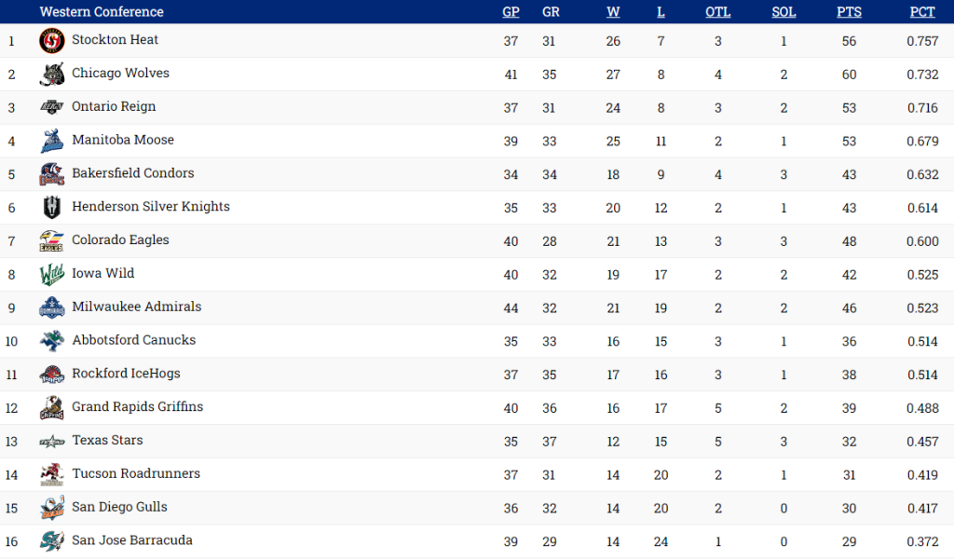This screenshot has height=560, width=954.
Task: Click the Henderson Silver Knights shield logo
Action: [51, 208]
